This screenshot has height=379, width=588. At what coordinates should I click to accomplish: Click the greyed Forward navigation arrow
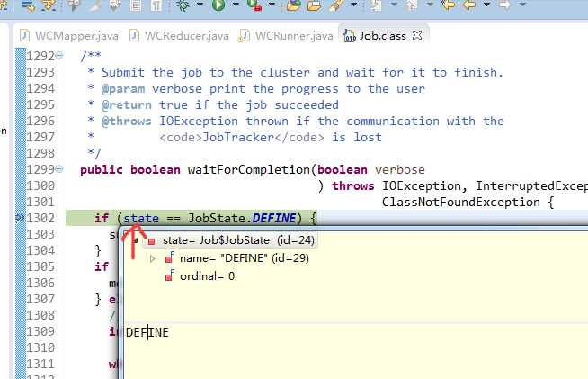point(505,5)
